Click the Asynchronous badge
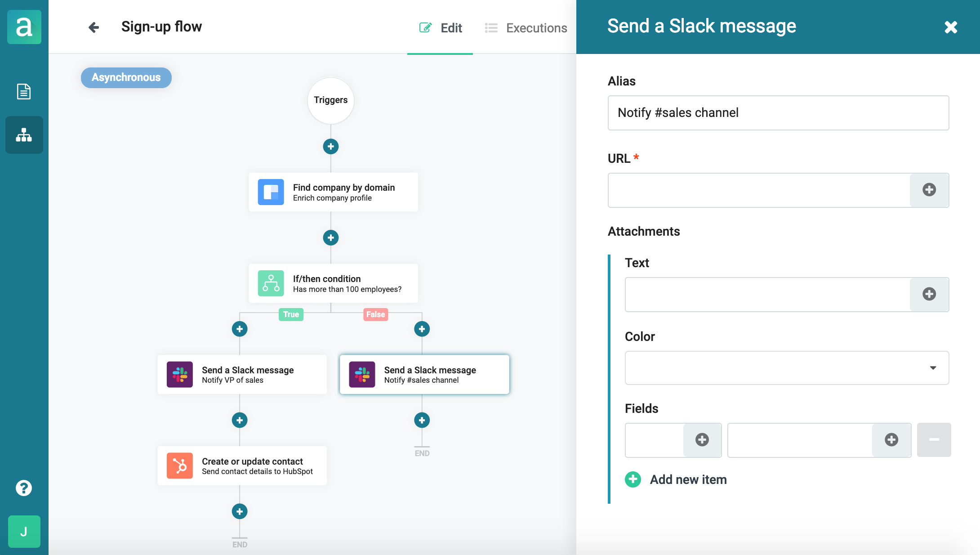 point(126,77)
